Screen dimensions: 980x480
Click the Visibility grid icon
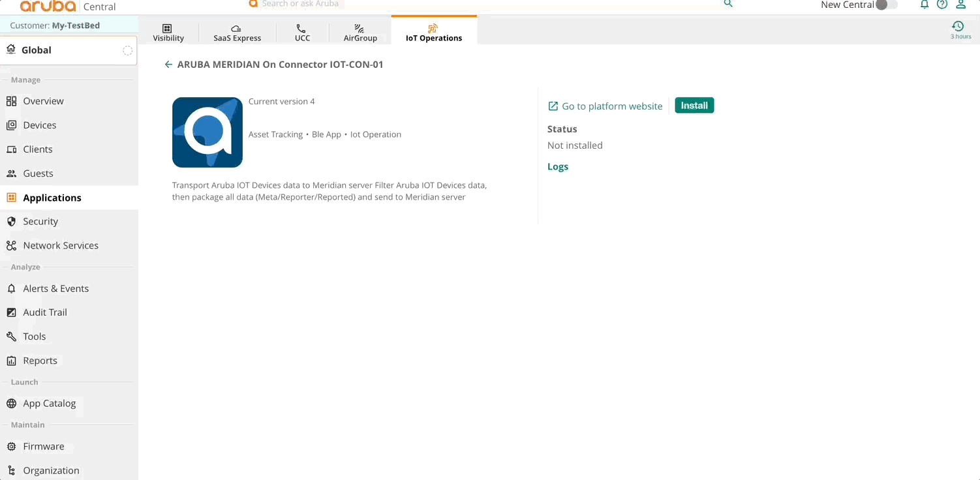[x=167, y=28]
